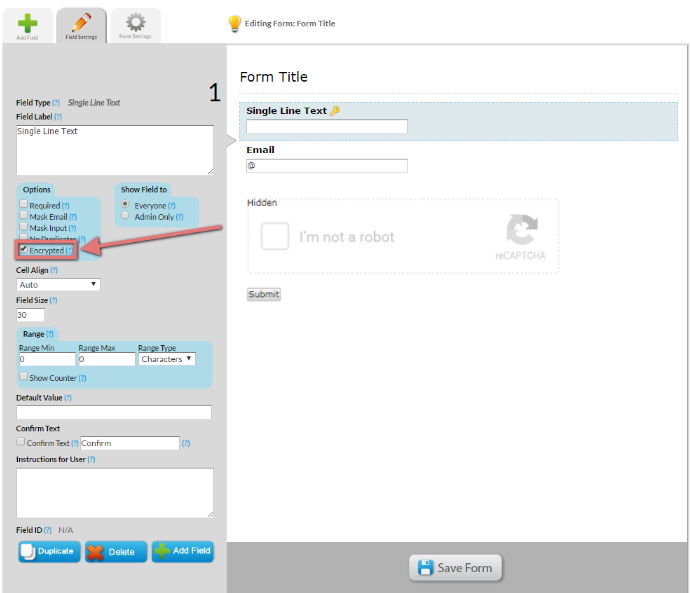Click the Duplicate button
The width and height of the screenshot is (690, 593).
tap(49, 552)
